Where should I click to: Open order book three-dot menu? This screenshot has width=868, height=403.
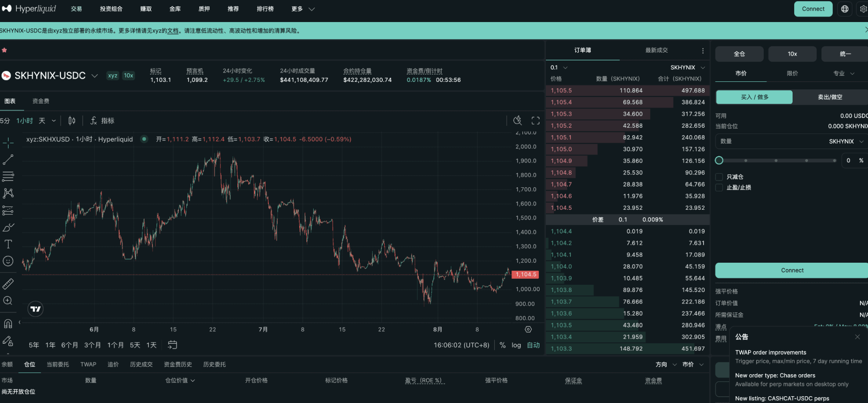pyautogui.click(x=703, y=51)
